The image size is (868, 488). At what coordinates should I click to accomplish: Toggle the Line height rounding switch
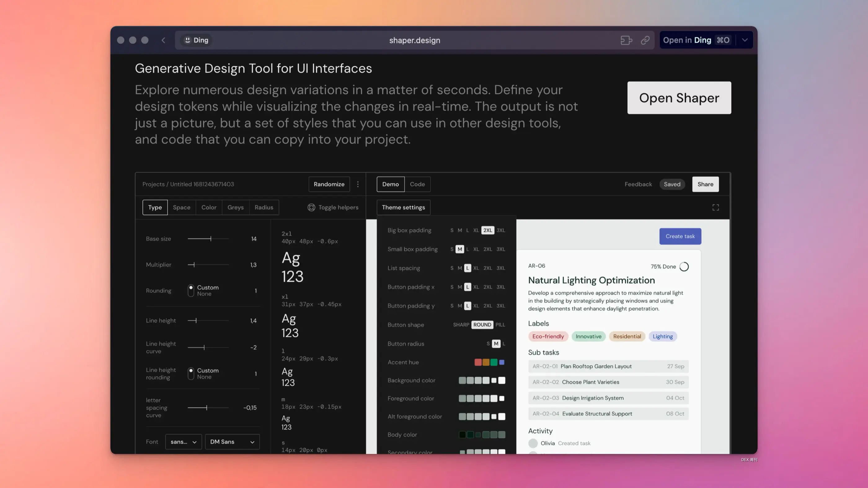(191, 373)
